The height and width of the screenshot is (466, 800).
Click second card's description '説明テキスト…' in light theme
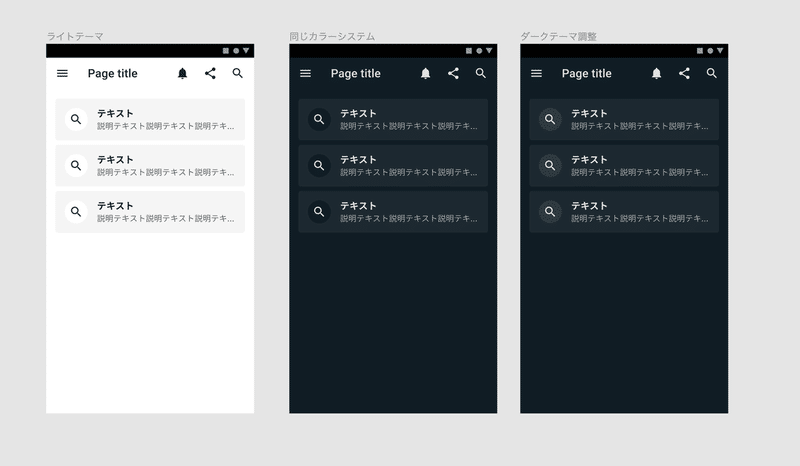166,172
